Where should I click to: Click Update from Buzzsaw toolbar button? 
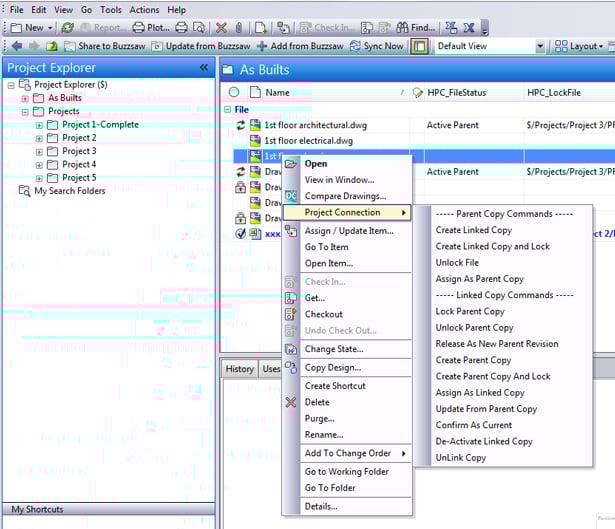[x=200, y=46]
